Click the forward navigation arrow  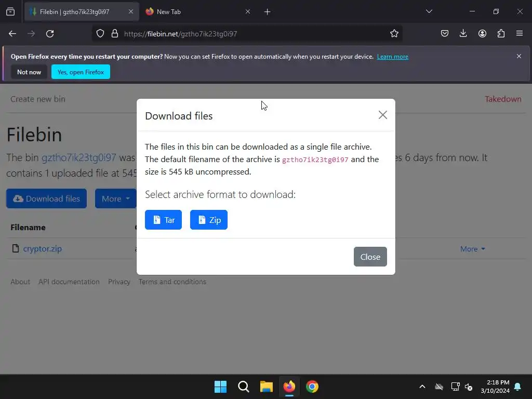(31, 34)
